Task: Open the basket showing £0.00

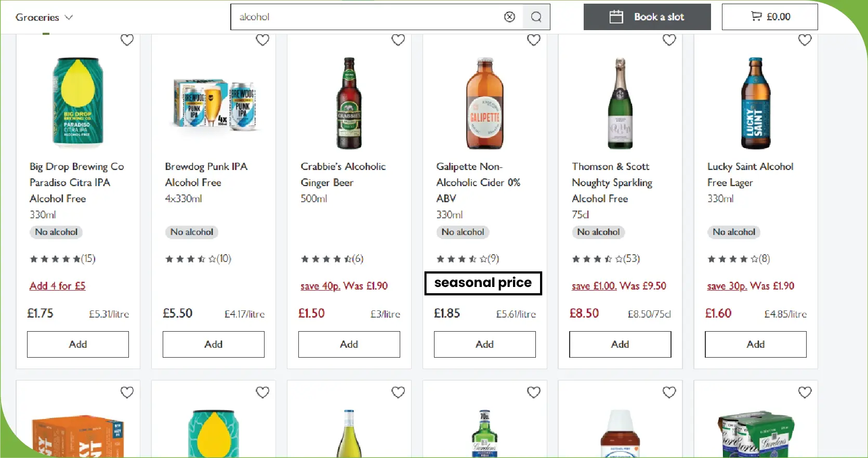Action: pos(769,17)
